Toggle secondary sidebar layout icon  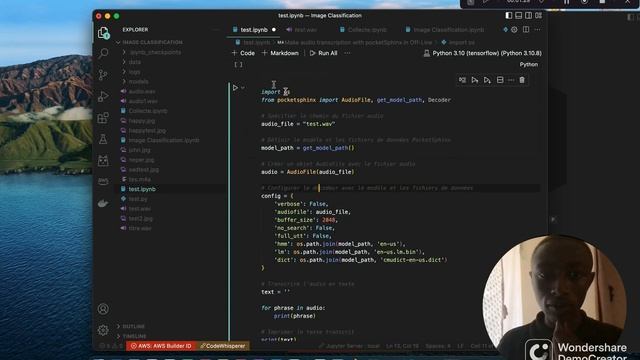pos(529,16)
